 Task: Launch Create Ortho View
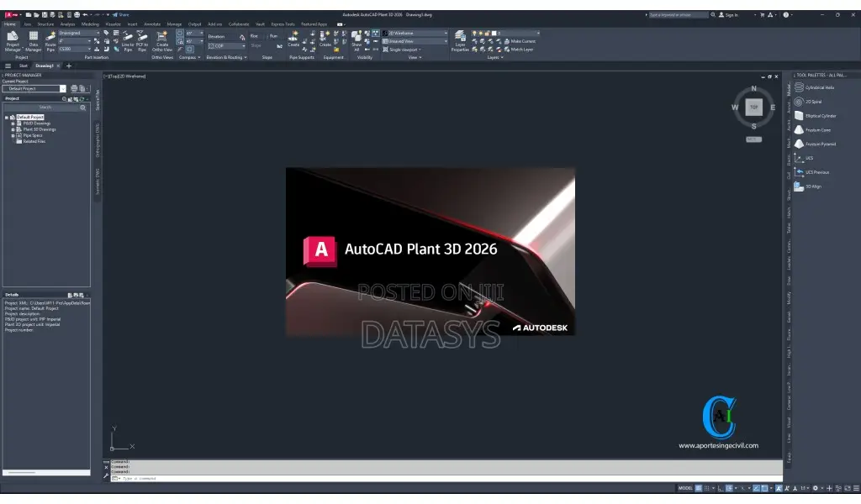coord(162,42)
